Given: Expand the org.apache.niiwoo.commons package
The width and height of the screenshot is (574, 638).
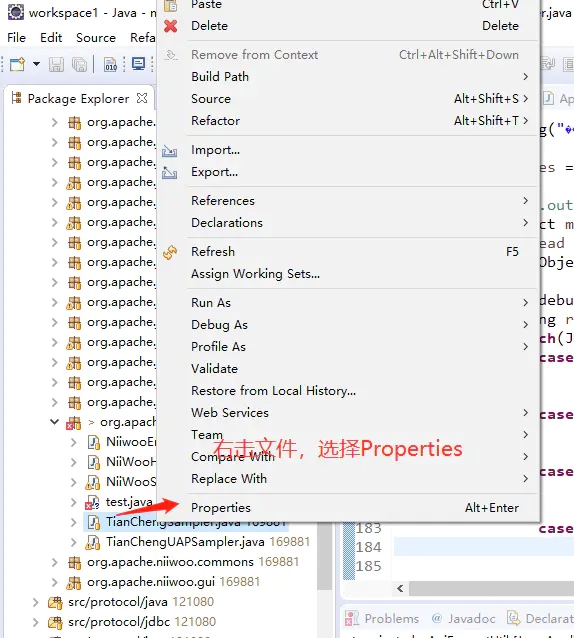Looking at the screenshot, I should click(55, 562).
